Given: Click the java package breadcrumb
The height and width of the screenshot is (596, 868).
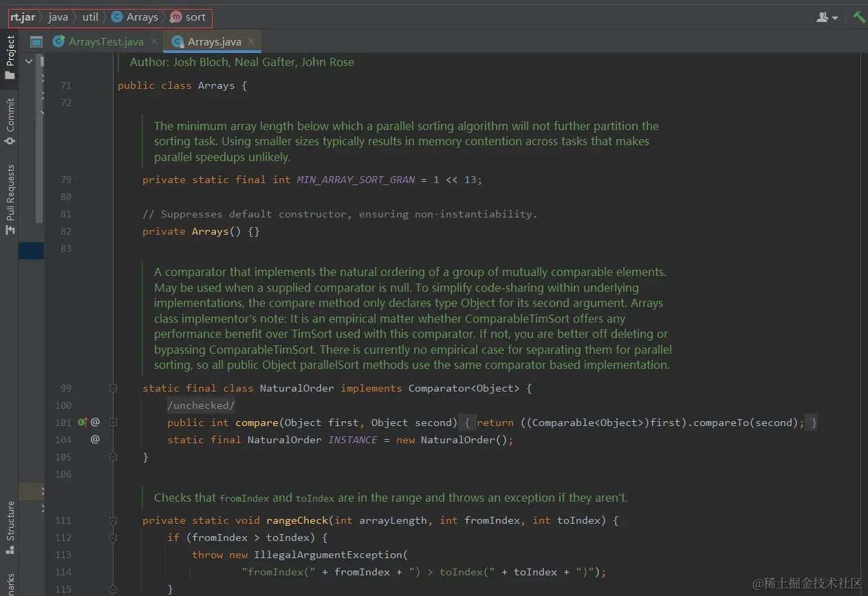Looking at the screenshot, I should [58, 17].
